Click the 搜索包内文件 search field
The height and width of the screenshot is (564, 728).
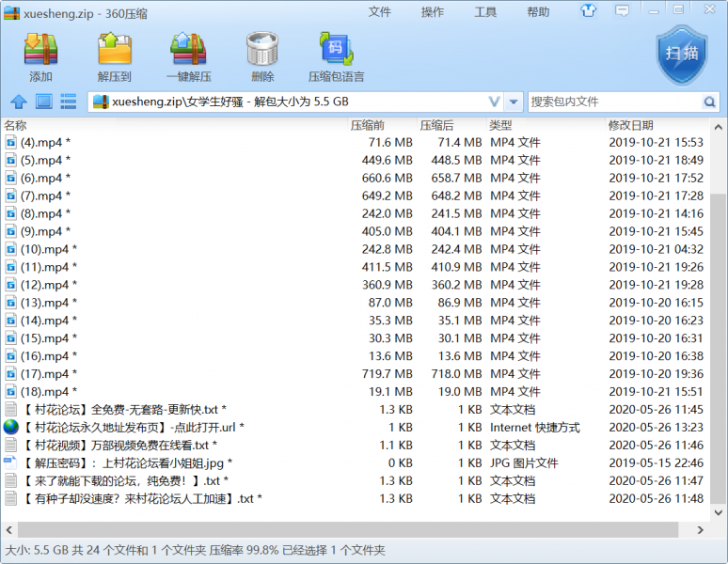tap(613, 102)
